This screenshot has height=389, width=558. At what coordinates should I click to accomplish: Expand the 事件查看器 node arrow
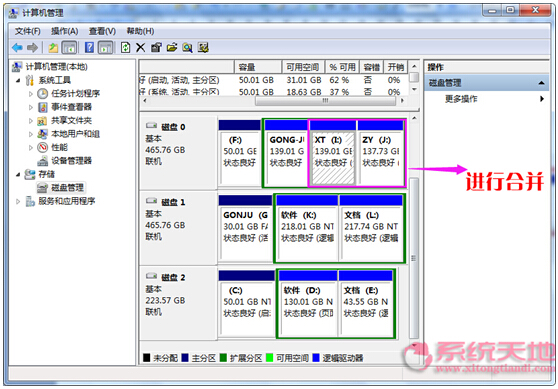point(31,107)
